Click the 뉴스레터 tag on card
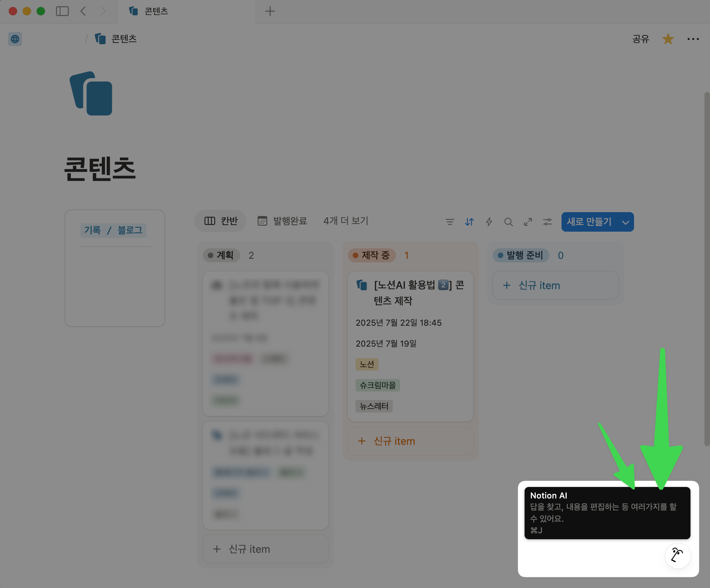710x588 pixels. click(x=374, y=406)
